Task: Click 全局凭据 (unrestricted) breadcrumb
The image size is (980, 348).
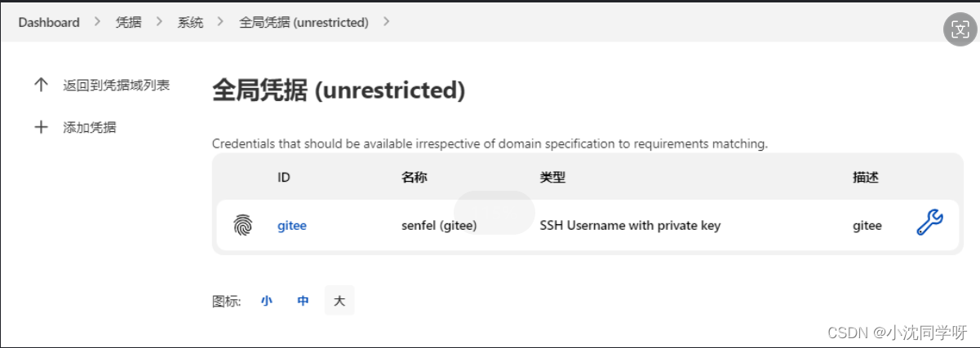Action: 304,23
